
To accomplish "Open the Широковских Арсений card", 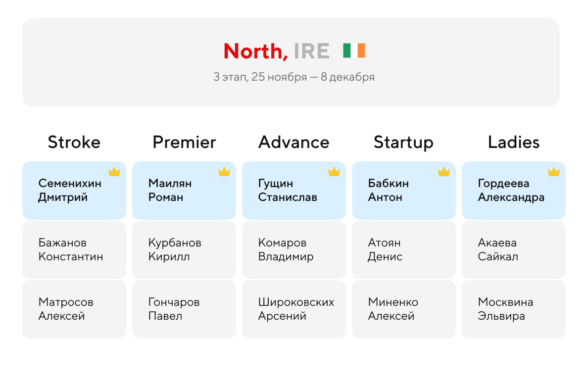I will pos(294,309).
